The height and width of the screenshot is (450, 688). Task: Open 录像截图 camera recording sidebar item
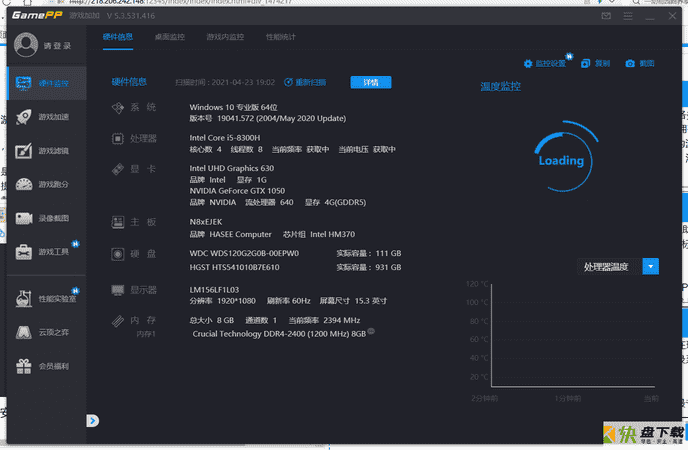click(x=47, y=218)
